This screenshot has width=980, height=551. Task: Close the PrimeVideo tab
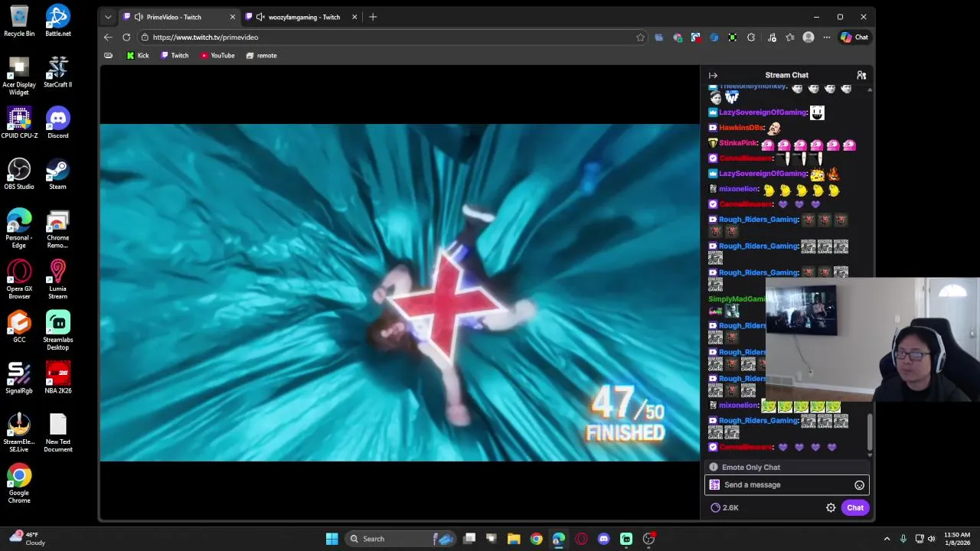click(232, 17)
